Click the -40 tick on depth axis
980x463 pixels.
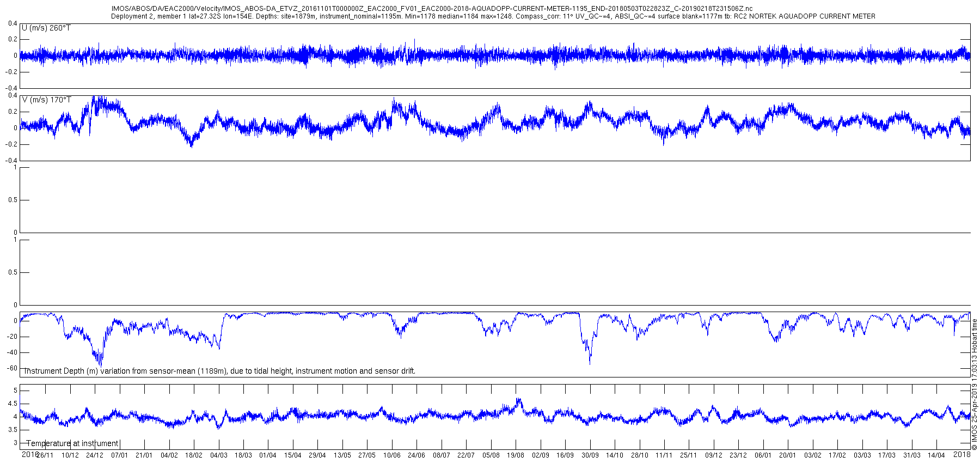pos(11,352)
